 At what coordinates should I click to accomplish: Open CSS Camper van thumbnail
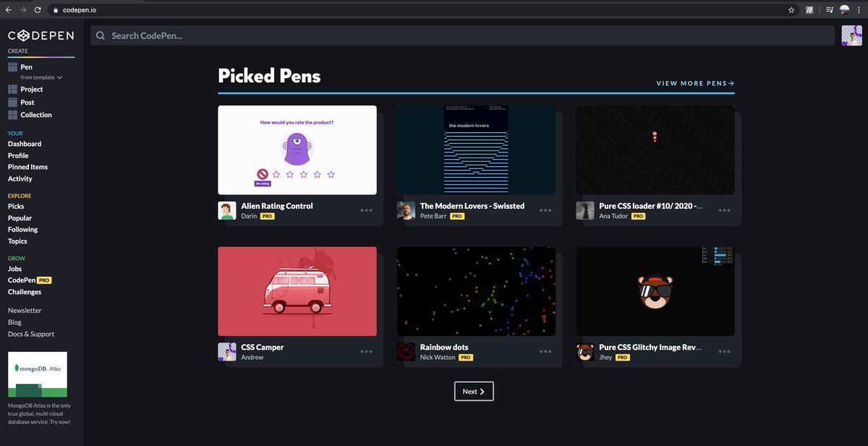click(297, 291)
